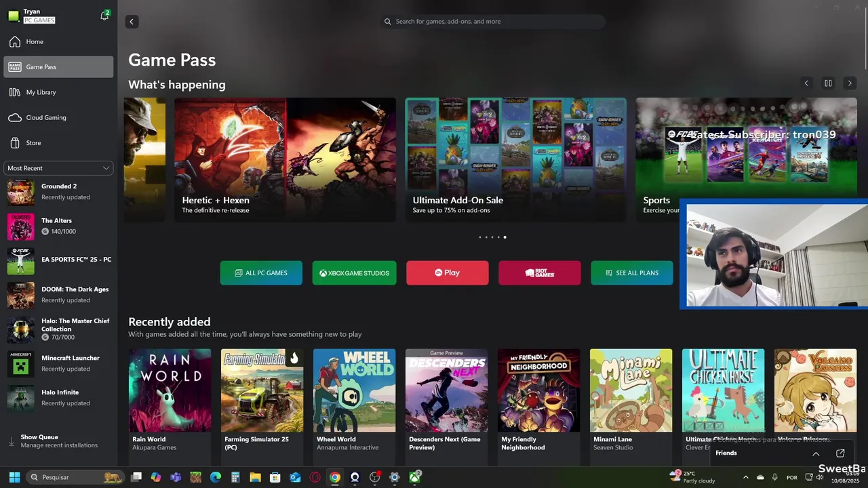The image size is (868, 488).
Task: Select Game Pass in the sidebar
Action: 58,67
